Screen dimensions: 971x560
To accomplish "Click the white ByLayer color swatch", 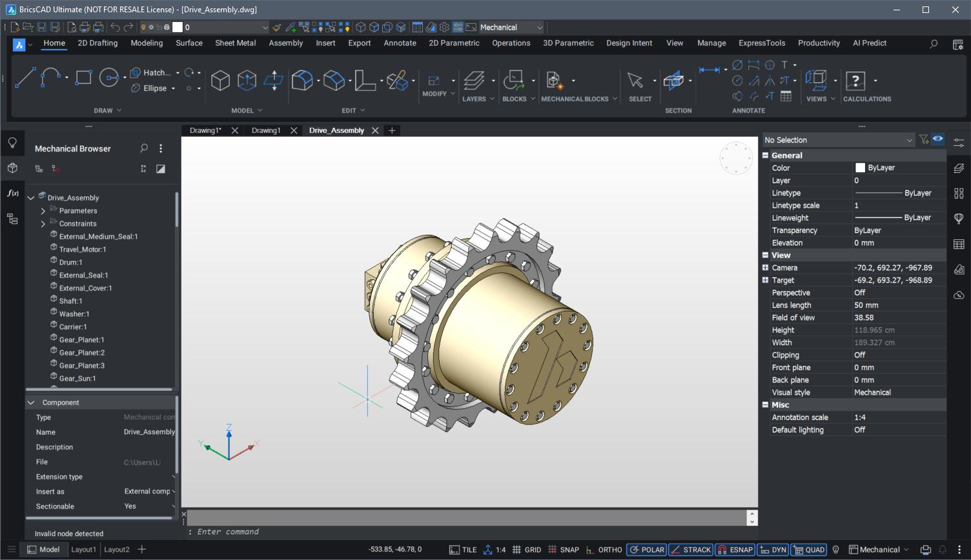I will pyautogui.click(x=860, y=168).
